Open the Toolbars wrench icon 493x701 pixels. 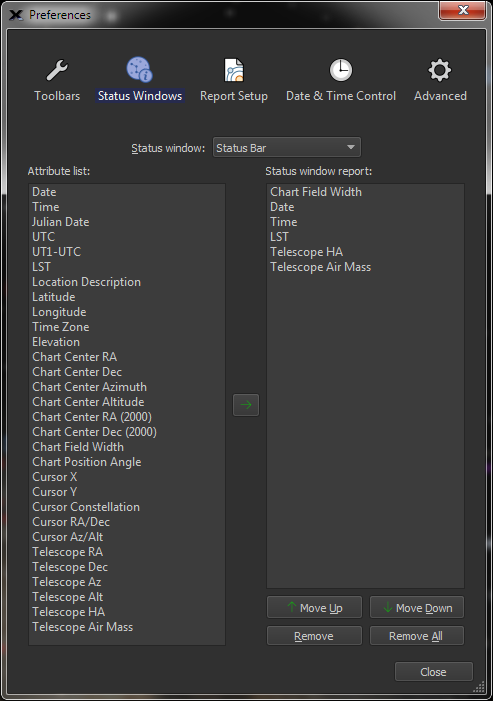(57, 70)
